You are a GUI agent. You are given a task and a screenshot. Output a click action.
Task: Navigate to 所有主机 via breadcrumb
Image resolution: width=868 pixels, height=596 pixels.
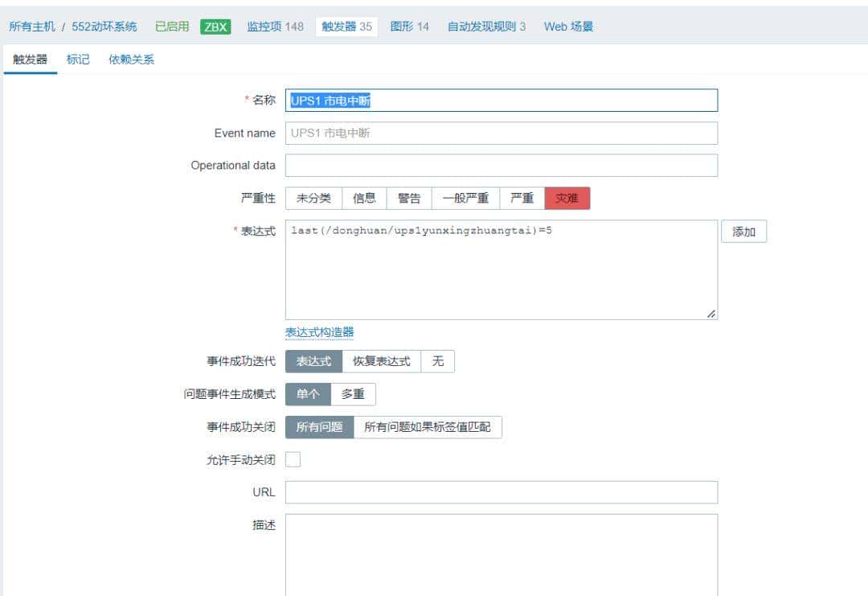(35, 26)
